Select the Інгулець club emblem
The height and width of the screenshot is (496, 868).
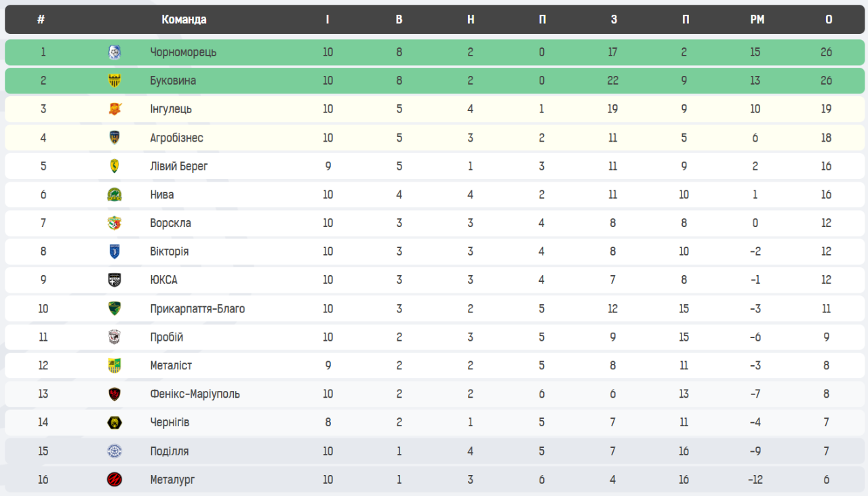tap(115, 109)
